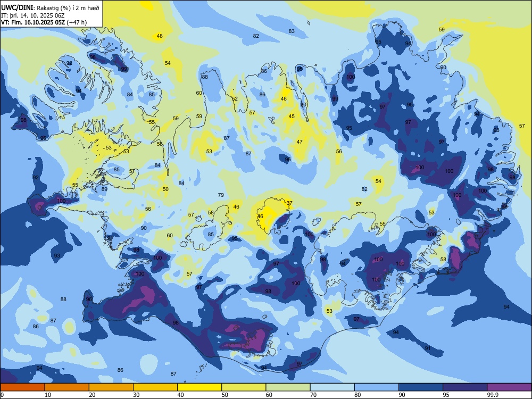The height and width of the screenshot is (399, 532).
Task: Click the 95–99.9 navy legend swatch
Action: tap(465, 387)
